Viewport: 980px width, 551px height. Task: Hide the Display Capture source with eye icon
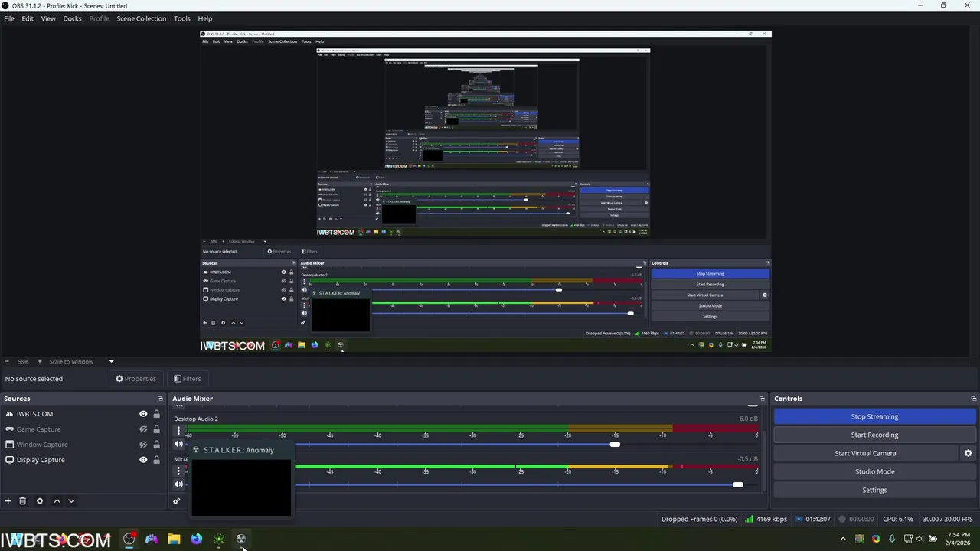coord(143,460)
